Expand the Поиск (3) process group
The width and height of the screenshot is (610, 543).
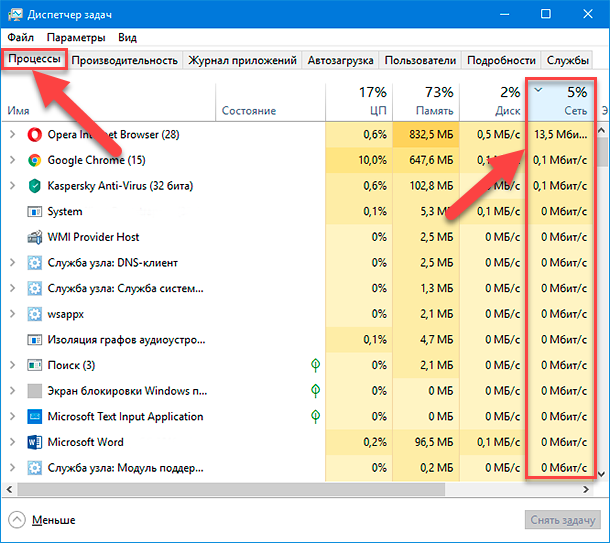click(x=12, y=365)
